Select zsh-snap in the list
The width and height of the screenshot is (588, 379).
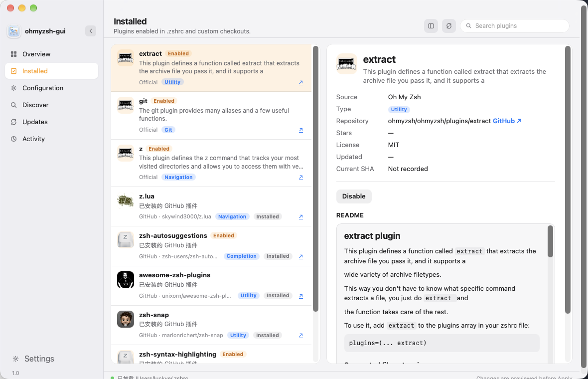[x=211, y=325]
